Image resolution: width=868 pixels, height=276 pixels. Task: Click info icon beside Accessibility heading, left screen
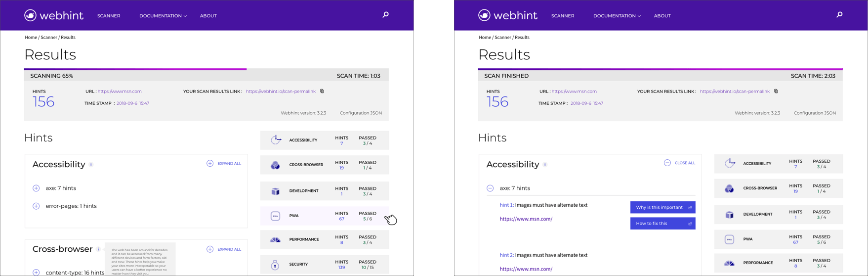(x=91, y=165)
